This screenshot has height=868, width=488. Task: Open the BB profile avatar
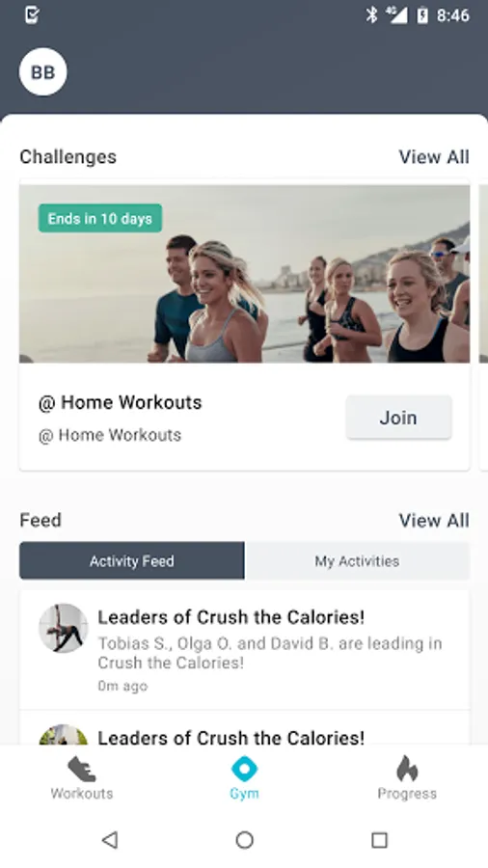pyautogui.click(x=43, y=72)
